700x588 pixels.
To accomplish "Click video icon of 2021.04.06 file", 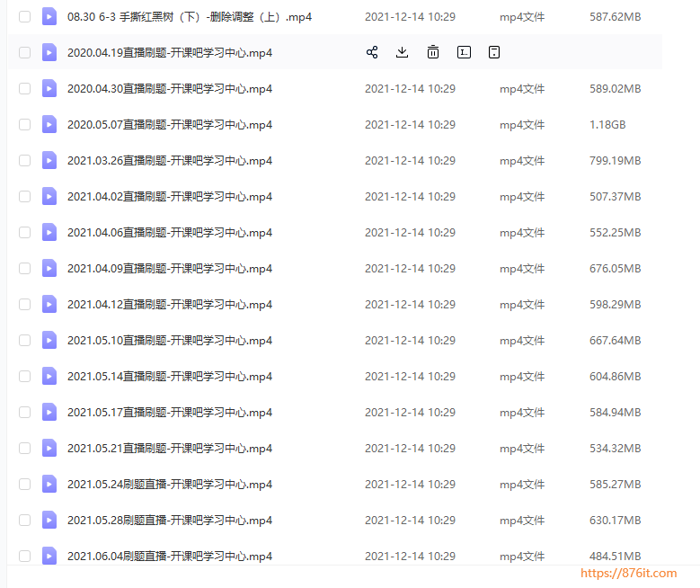I will 49,232.
